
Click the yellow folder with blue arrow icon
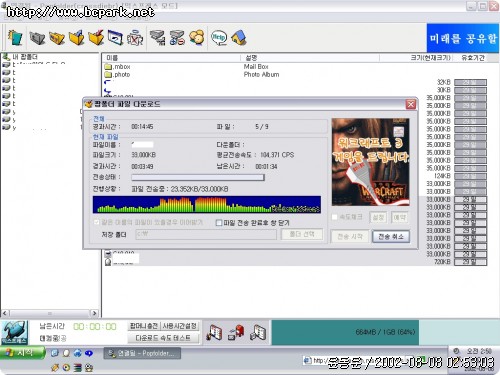pyautogui.click(x=77, y=38)
